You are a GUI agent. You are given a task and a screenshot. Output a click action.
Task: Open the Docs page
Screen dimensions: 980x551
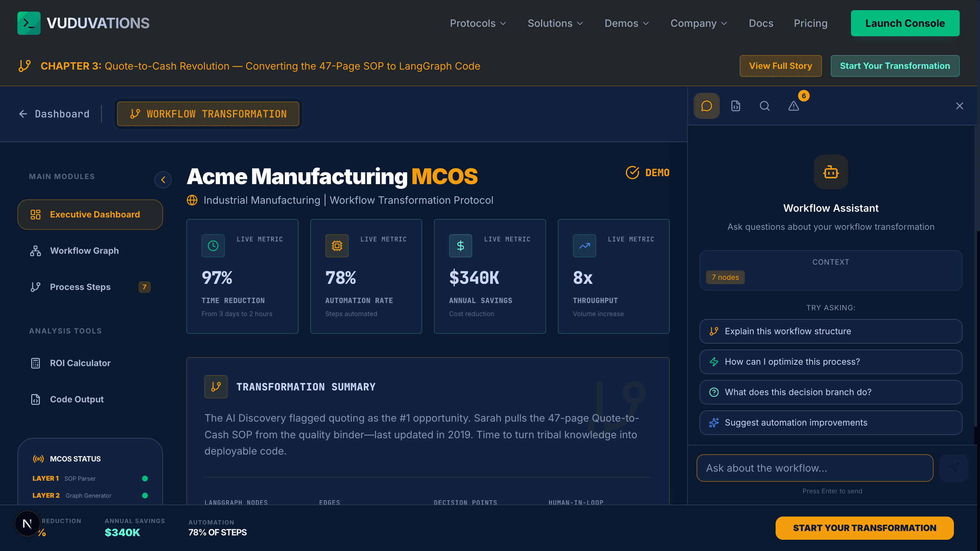pos(761,23)
